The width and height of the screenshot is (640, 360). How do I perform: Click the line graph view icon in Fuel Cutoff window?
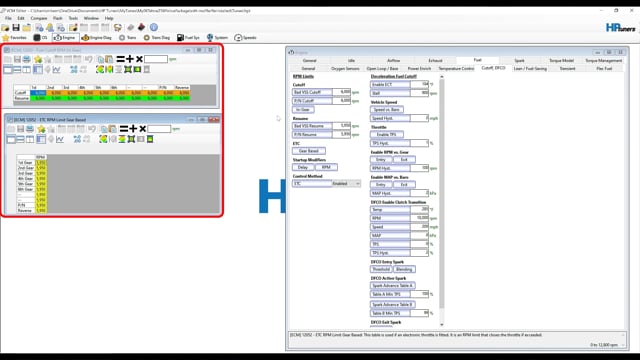click(x=56, y=69)
